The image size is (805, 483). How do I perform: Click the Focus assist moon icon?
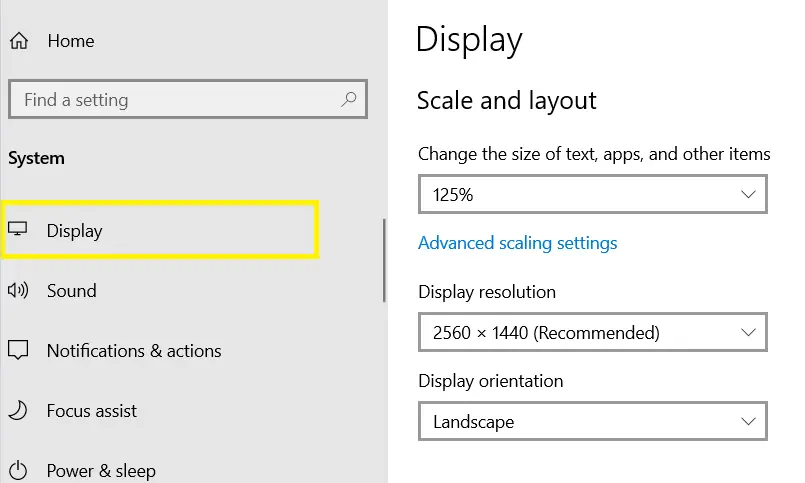coord(18,411)
